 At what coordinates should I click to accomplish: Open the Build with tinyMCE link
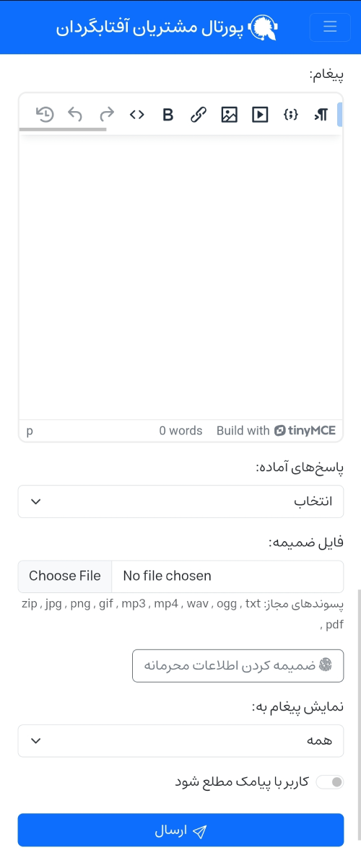point(276,431)
